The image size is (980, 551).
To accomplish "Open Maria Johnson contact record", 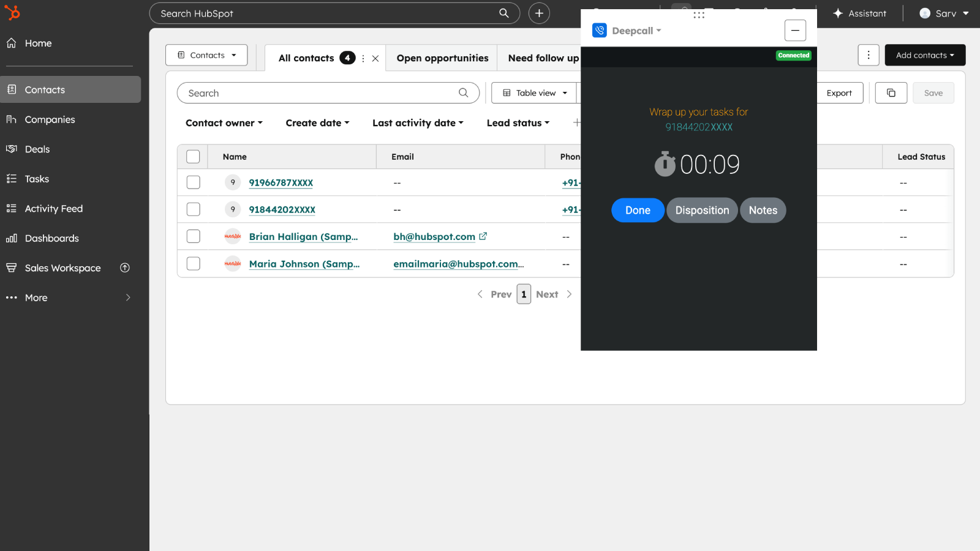I will pyautogui.click(x=304, y=264).
